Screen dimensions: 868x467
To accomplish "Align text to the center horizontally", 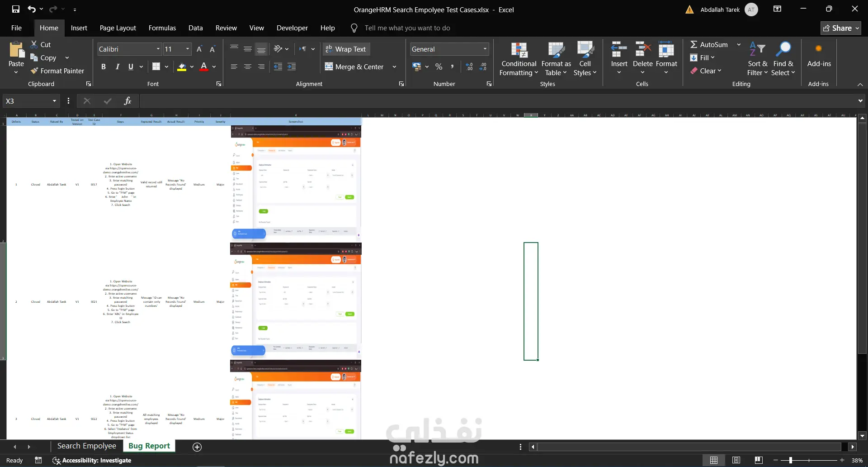I will (x=248, y=67).
